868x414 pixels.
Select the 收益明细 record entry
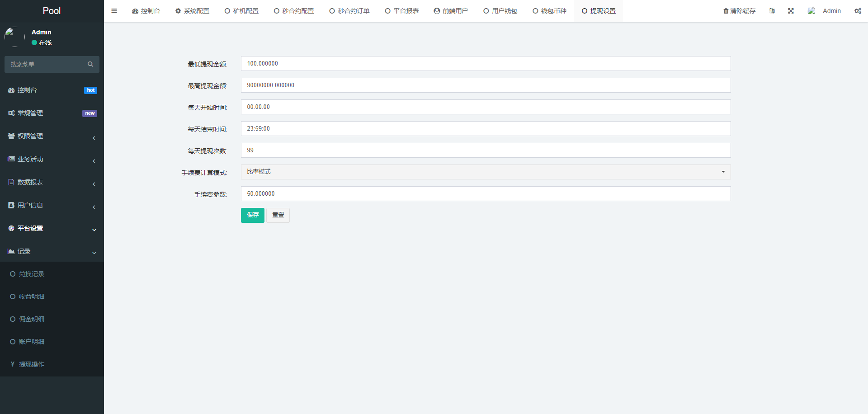coord(31,296)
